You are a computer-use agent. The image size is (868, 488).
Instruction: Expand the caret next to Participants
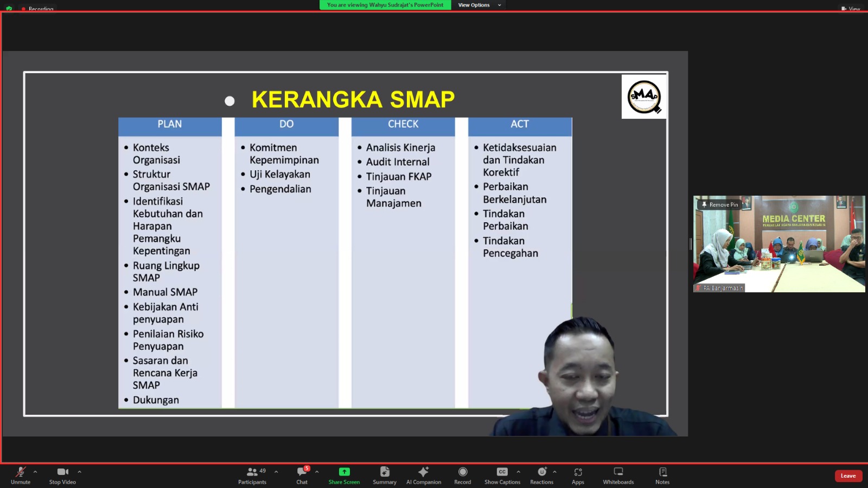click(x=276, y=472)
